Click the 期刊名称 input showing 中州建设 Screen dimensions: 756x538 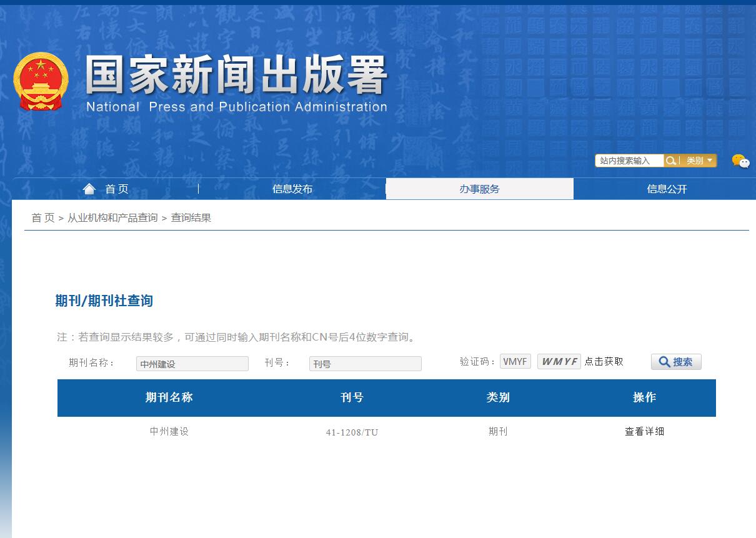click(192, 364)
